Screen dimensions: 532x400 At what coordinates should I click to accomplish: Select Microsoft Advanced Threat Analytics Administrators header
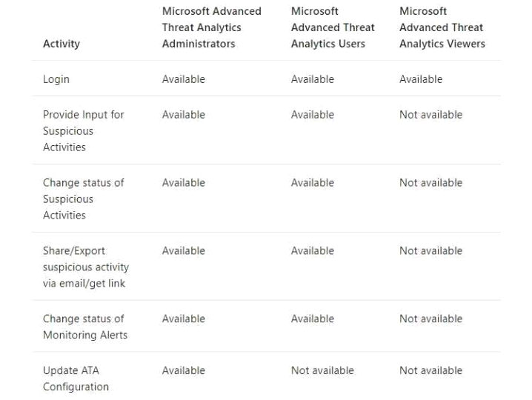point(212,27)
